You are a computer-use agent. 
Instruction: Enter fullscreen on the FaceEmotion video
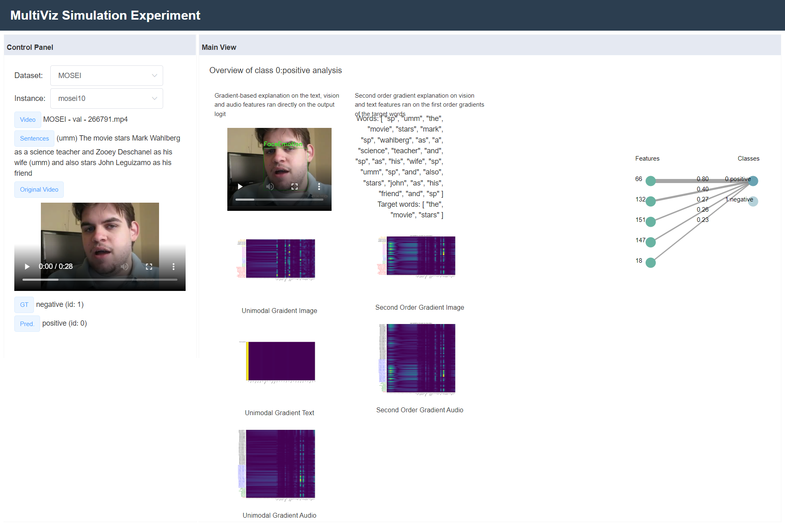pos(294,186)
